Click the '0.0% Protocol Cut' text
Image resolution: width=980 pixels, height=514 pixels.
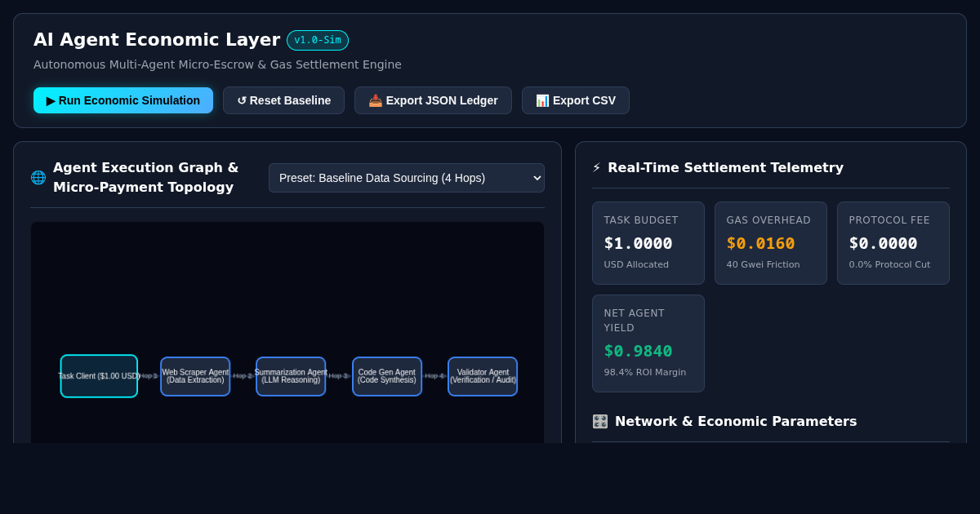pyautogui.click(x=889, y=264)
